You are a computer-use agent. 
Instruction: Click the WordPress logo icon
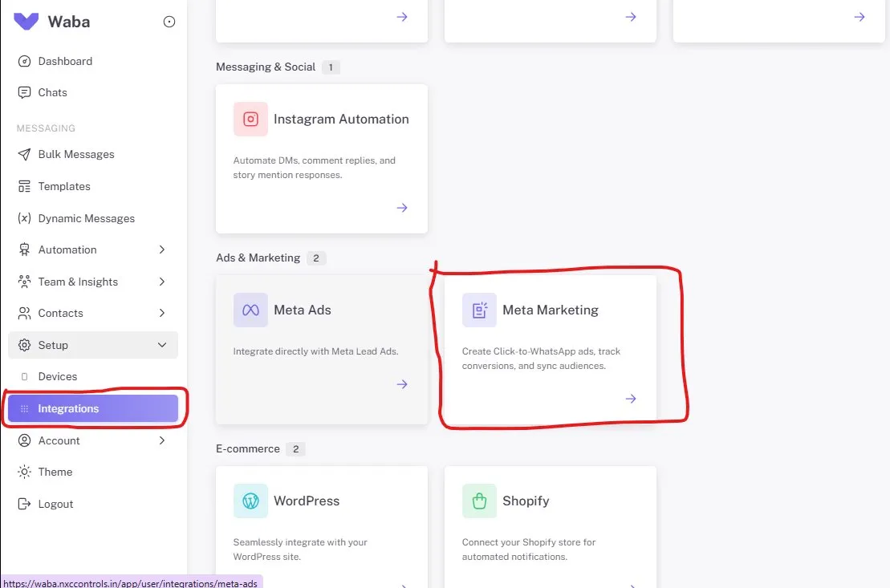click(x=250, y=501)
